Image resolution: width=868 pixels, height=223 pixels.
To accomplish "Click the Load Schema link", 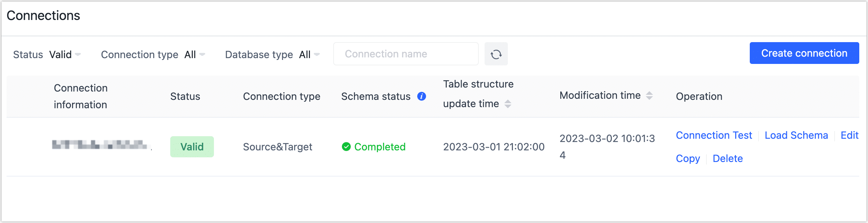I will point(796,135).
